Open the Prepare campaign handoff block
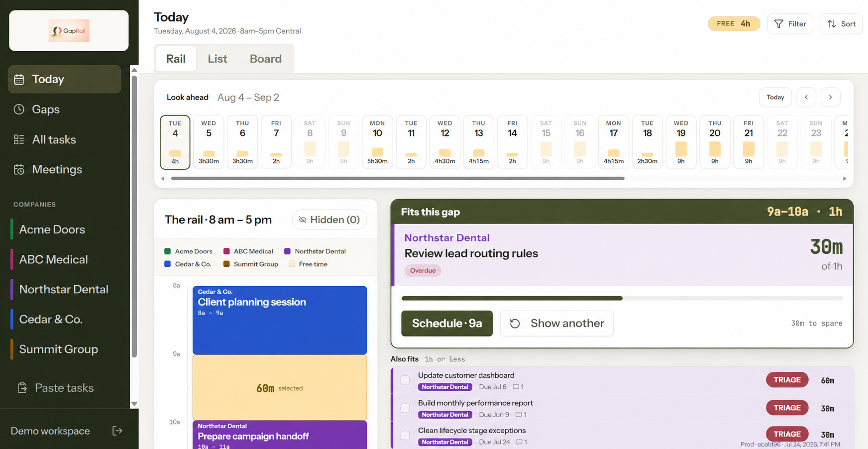 point(280,435)
